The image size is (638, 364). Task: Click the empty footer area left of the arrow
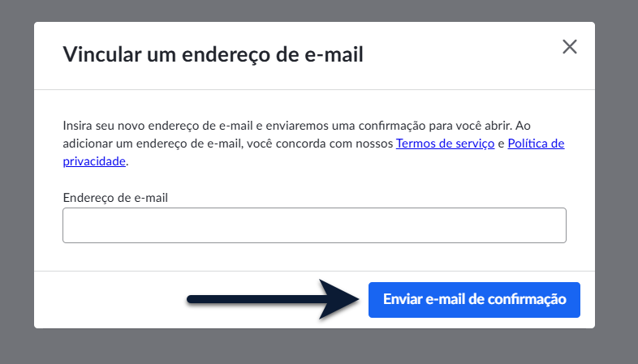(110, 300)
